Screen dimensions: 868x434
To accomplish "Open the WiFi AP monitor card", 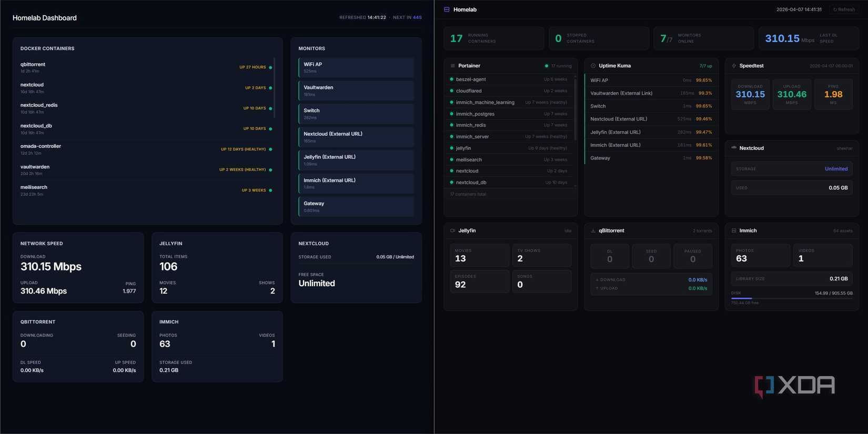I will 356,67.
